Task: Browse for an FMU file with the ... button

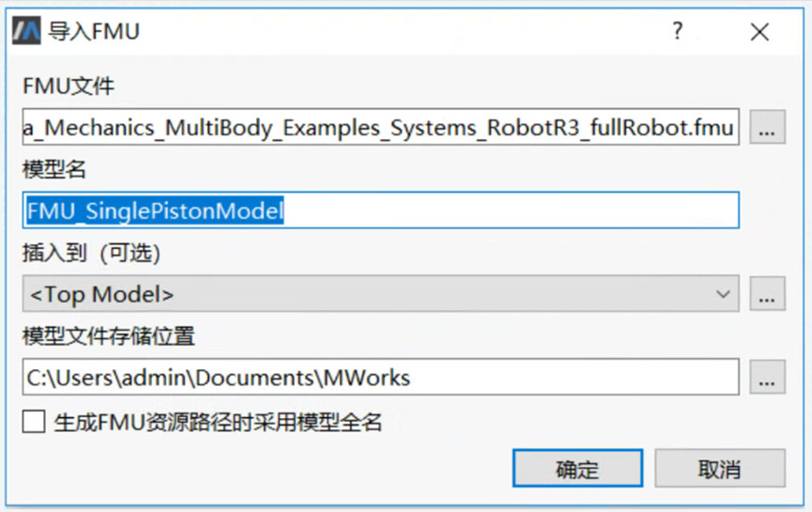Action: pyautogui.click(x=768, y=127)
